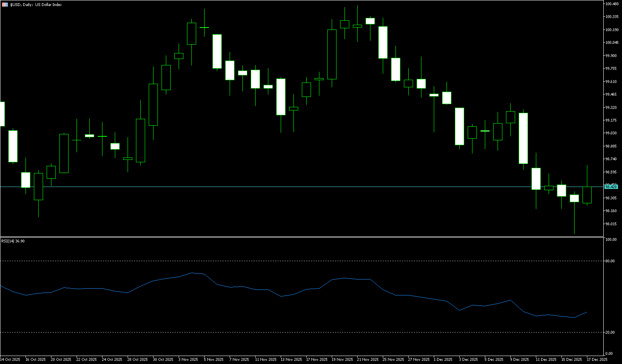
Task: Select the cyan horizontal price line
Action: click(x=279, y=187)
